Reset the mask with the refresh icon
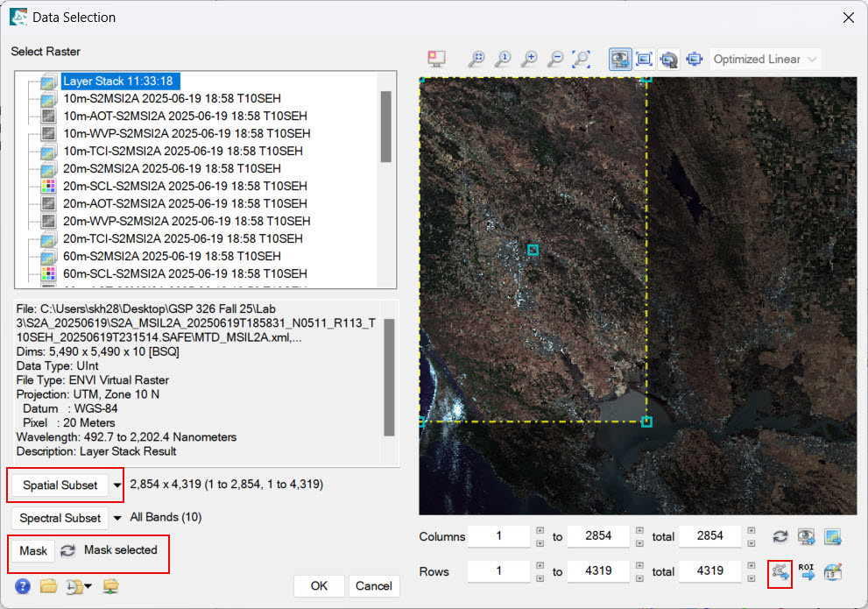Viewport: 868px width, 609px height. pyautogui.click(x=67, y=551)
